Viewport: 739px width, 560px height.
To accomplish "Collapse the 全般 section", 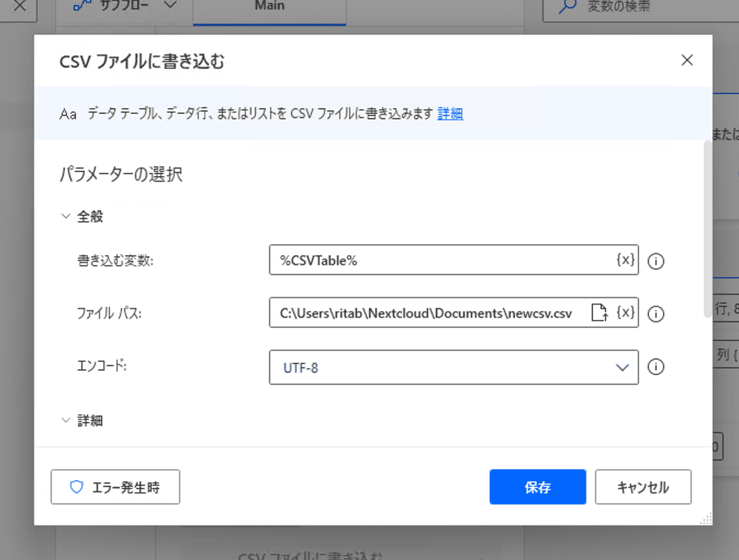I will pos(66,216).
